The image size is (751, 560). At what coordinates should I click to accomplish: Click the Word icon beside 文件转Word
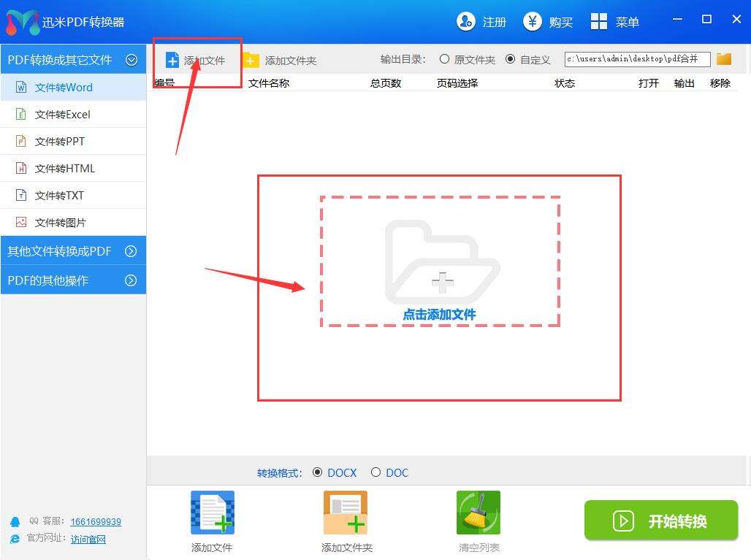coord(21,87)
